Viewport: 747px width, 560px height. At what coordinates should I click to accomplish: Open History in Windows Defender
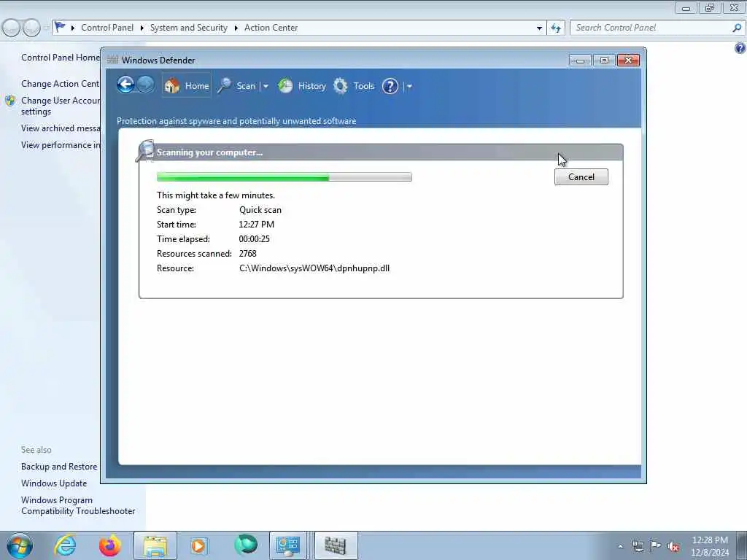[302, 86]
